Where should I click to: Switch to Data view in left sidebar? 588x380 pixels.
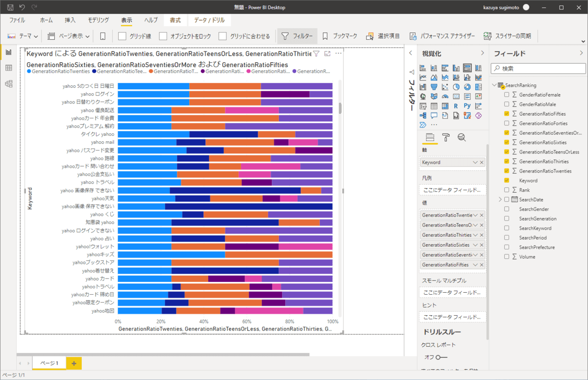click(x=8, y=68)
